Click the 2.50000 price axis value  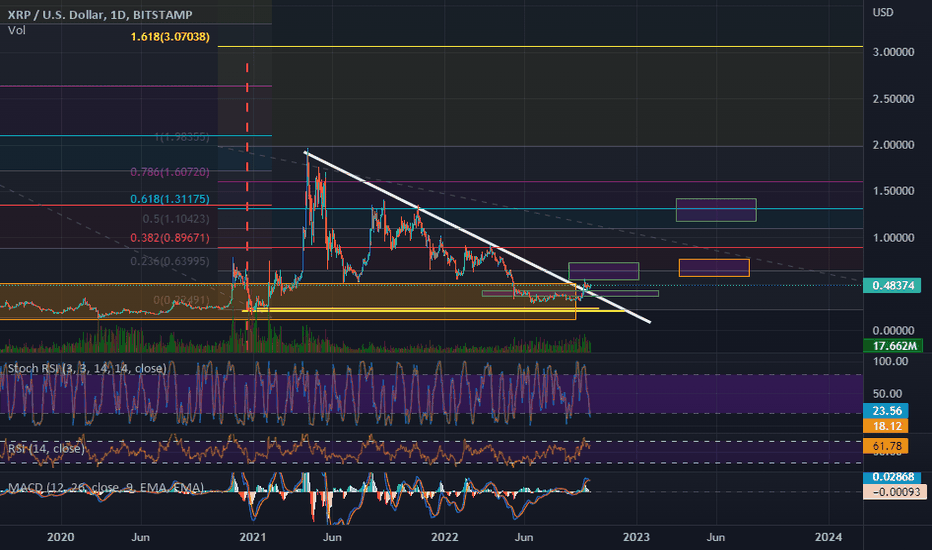[x=893, y=99]
